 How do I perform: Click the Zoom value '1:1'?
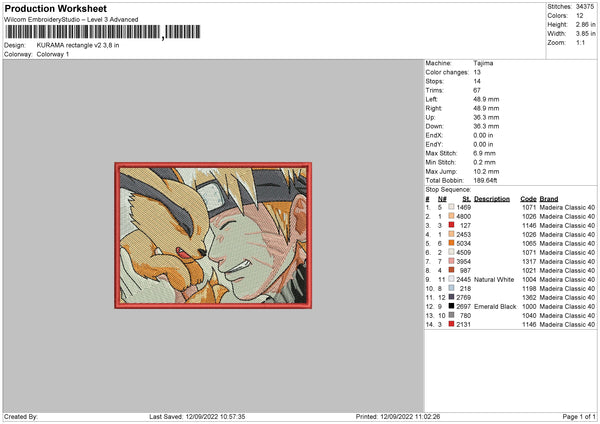point(580,42)
